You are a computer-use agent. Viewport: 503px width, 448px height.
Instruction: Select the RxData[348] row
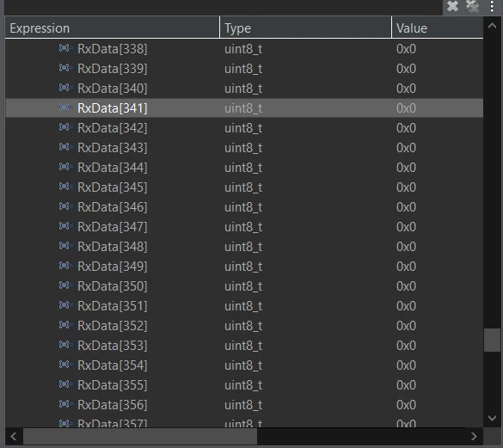coord(244,247)
